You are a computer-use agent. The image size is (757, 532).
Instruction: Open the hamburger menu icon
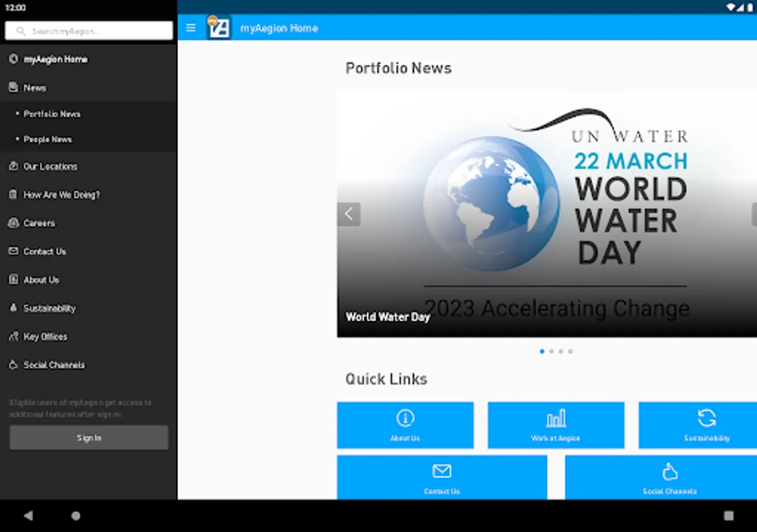[x=190, y=28]
